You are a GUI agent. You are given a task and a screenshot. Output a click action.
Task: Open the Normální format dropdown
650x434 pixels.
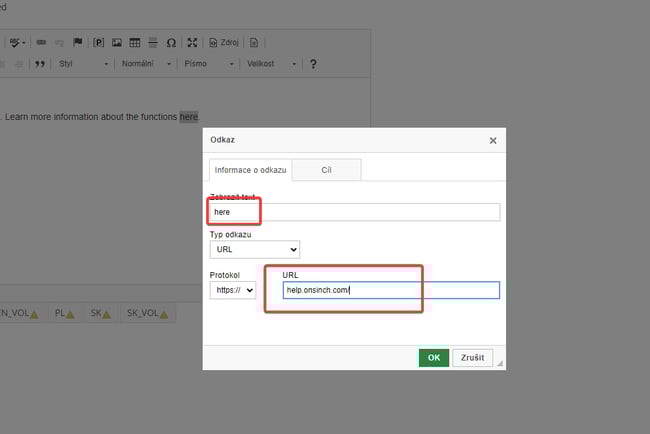click(x=146, y=64)
